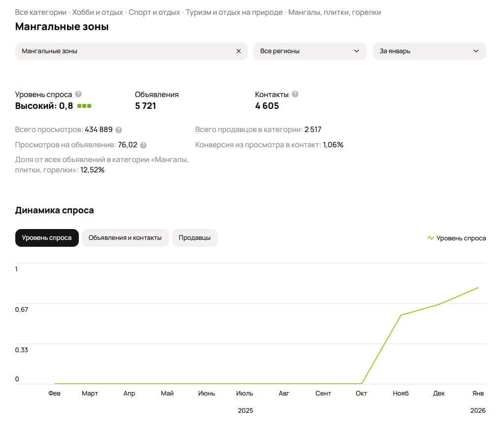Viewport: 504px width, 430px height.
Task: Select the Продавцы tab
Action: (195, 238)
